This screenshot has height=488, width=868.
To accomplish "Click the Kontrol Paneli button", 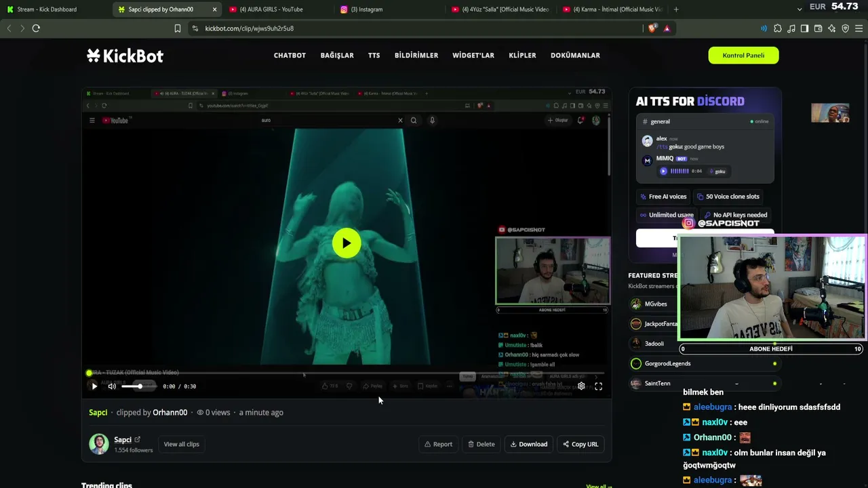I will tap(743, 56).
